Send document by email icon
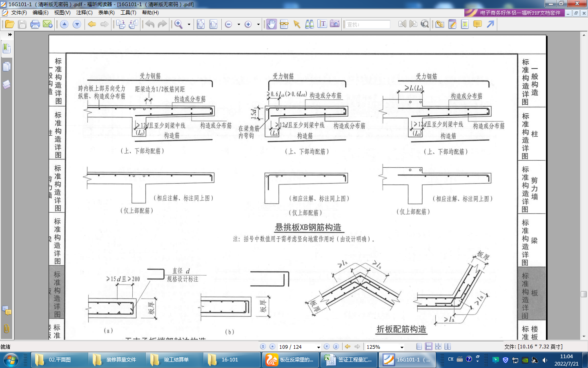 coord(47,24)
